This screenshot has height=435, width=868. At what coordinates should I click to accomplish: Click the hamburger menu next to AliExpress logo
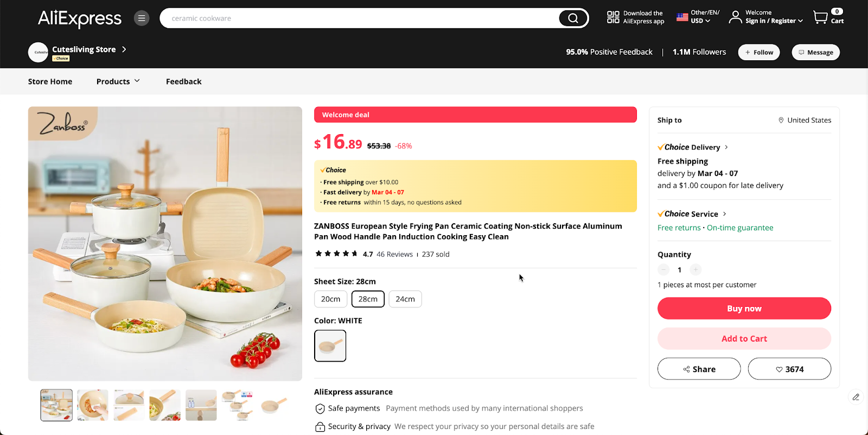point(141,17)
